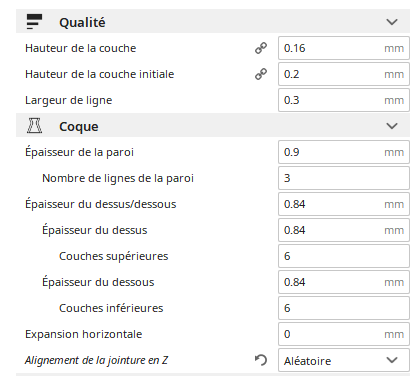Focus the Couches supérieures field
Viewport: 418px width, 376px height.
click(344, 256)
